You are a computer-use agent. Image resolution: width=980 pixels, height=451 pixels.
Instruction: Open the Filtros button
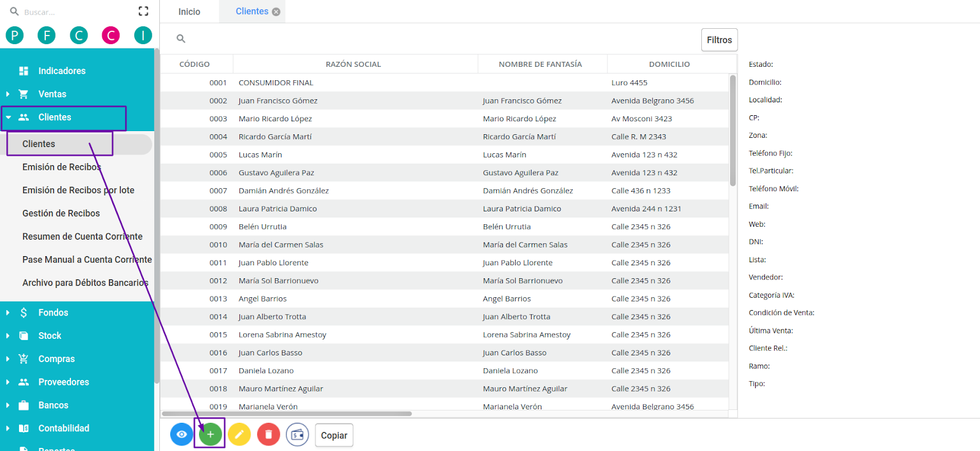click(x=719, y=40)
